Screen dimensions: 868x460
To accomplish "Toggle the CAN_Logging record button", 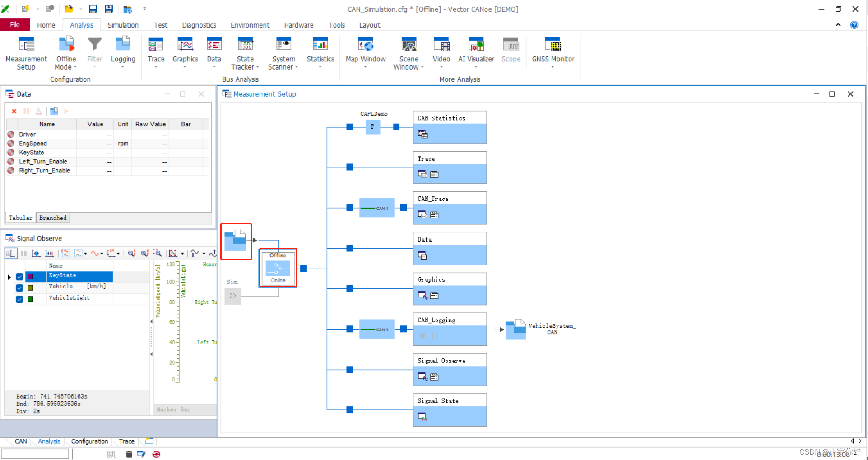I will click(x=422, y=336).
